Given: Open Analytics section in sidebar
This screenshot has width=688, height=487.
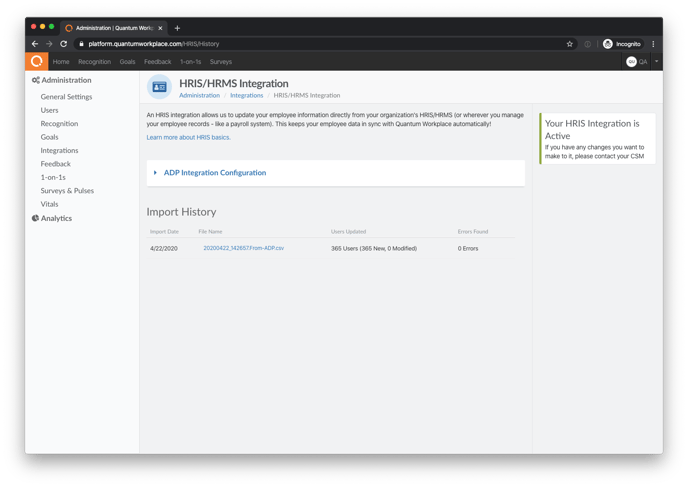Looking at the screenshot, I should (x=56, y=218).
